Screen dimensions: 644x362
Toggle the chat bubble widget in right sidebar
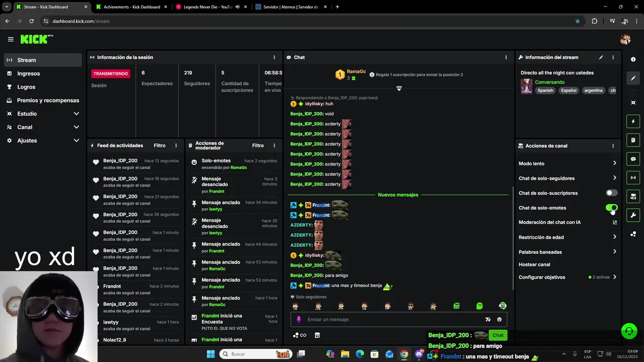point(633,159)
